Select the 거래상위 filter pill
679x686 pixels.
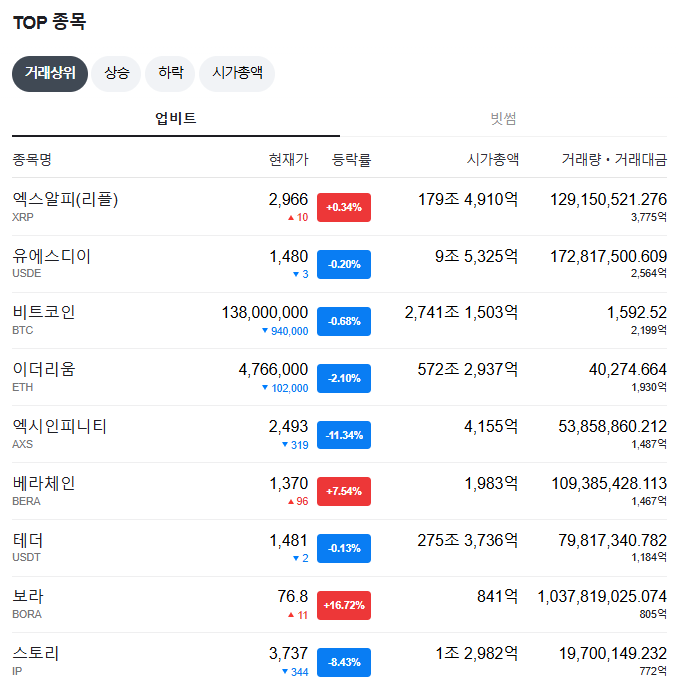tap(50, 74)
